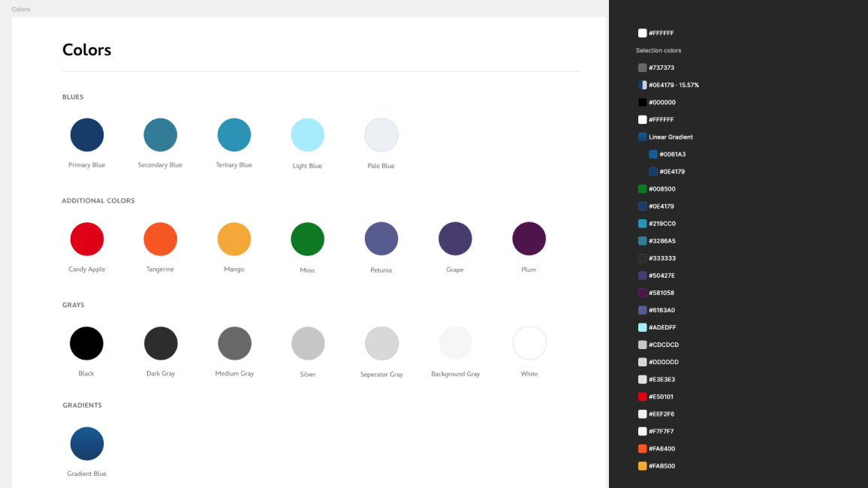Screen dimensions: 868x488
Task: Click the #219CC0 hex value text
Action: pos(662,224)
